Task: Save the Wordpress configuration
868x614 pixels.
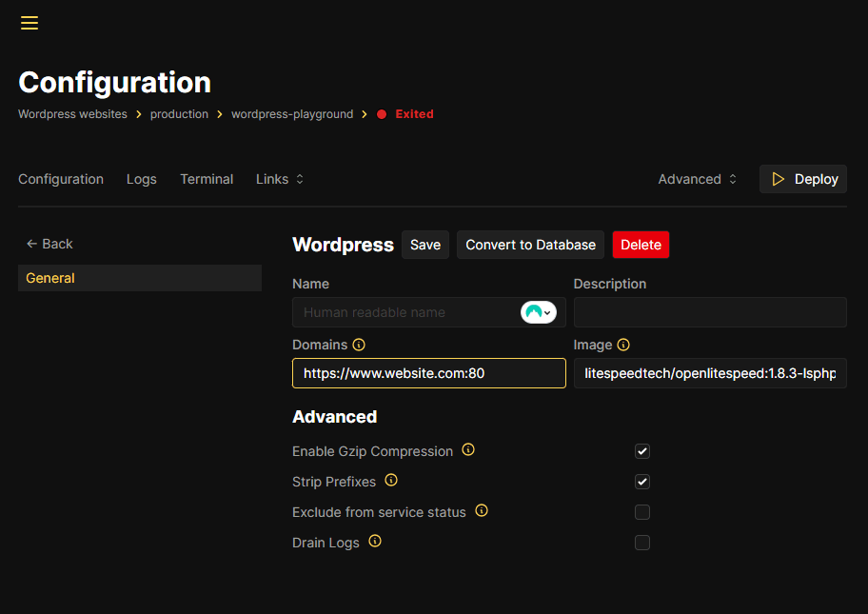Action: (425, 245)
